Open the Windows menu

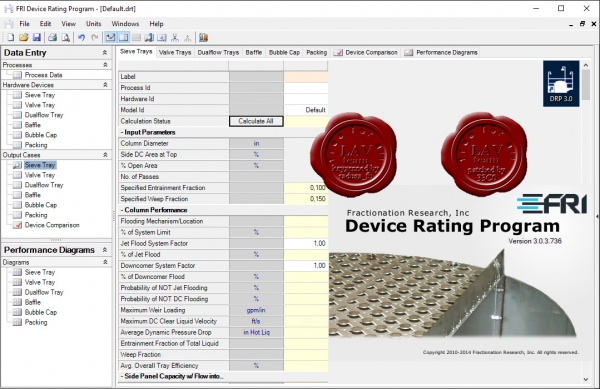tap(125, 24)
